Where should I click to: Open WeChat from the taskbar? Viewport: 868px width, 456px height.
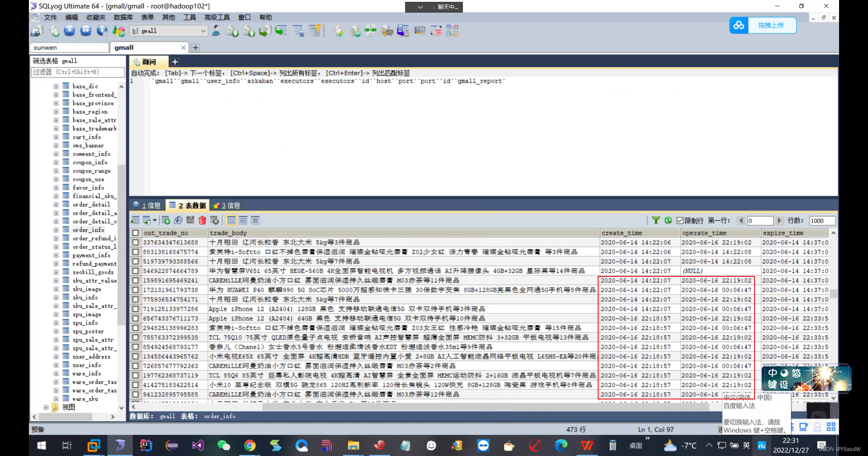pos(223,446)
